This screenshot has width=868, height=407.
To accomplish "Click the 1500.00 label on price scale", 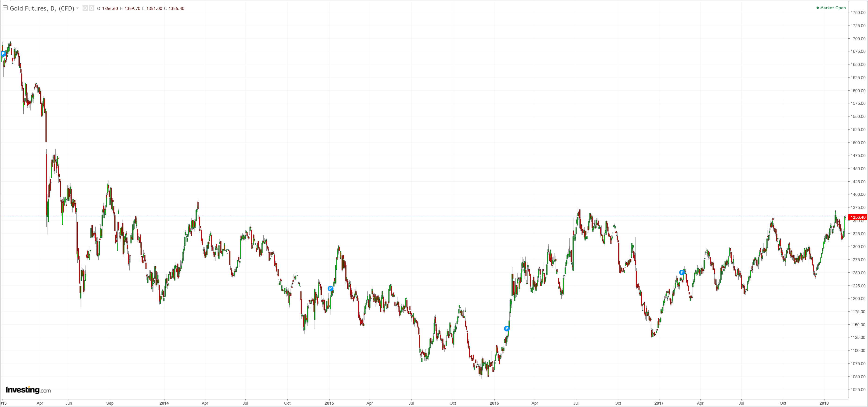I will click(858, 143).
